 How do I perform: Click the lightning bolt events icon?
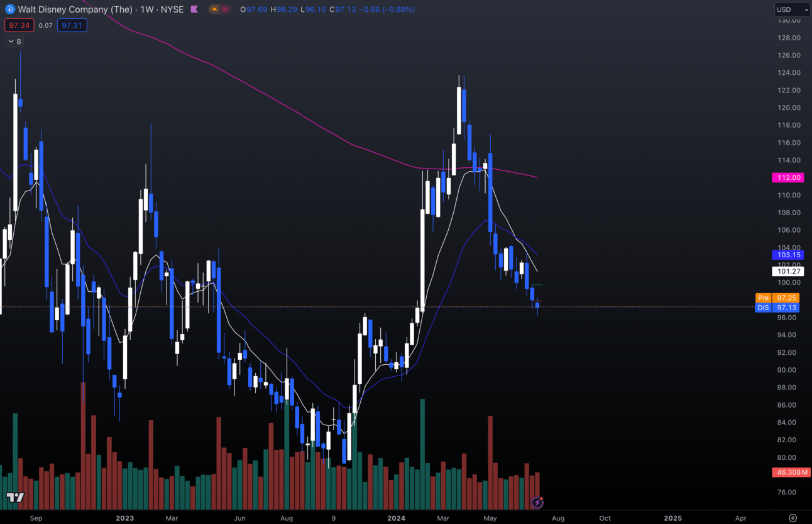[x=537, y=502]
